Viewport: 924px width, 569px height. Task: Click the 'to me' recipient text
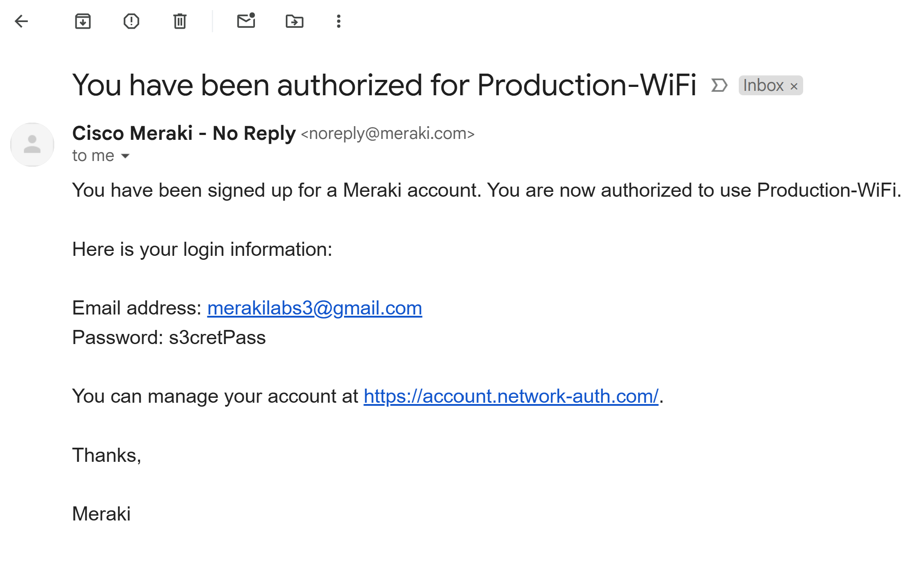pos(93,156)
